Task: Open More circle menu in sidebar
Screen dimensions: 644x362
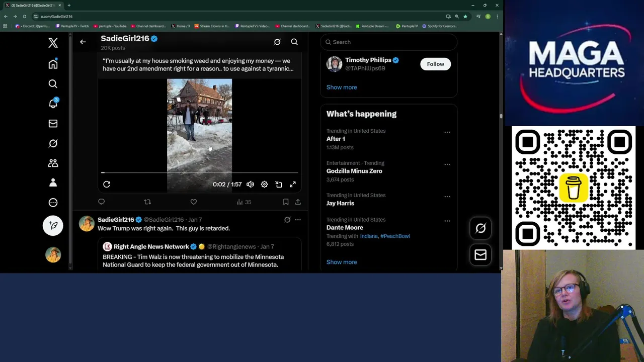Action: tap(53, 203)
